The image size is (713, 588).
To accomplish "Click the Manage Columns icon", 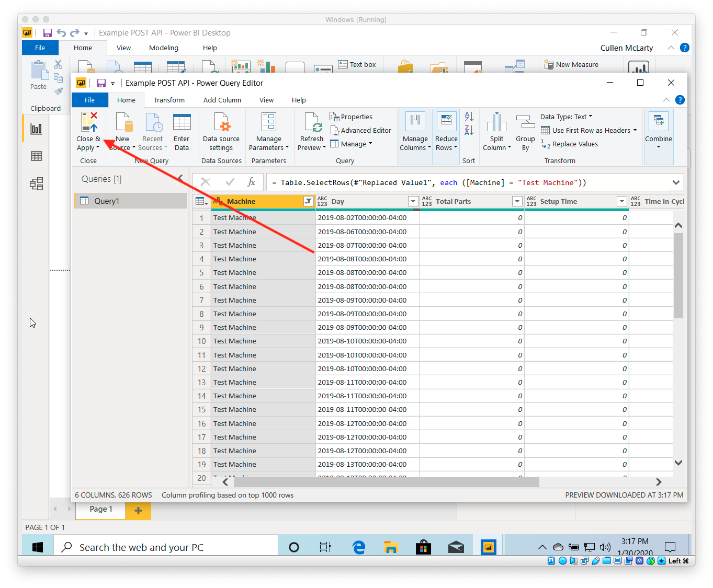I will 415,122.
